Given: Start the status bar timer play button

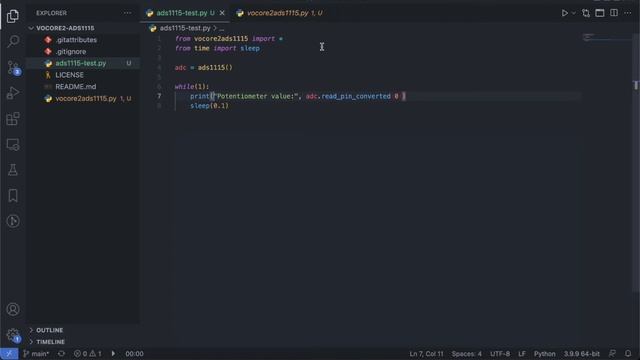Looking at the screenshot, I should (113, 354).
